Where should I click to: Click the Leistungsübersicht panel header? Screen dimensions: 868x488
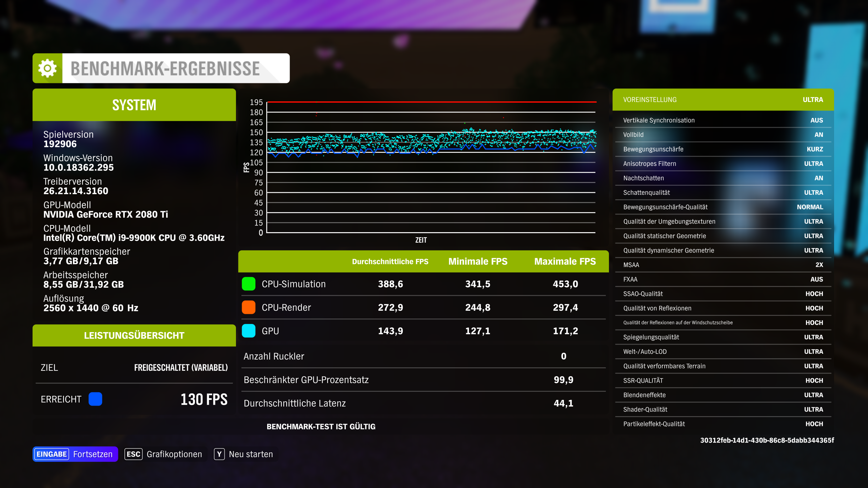[134, 335]
